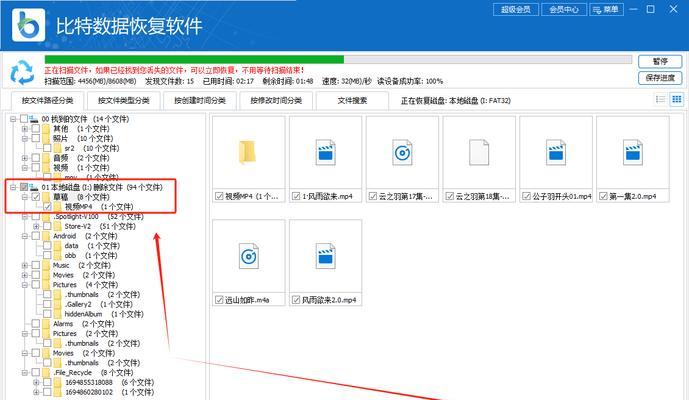Select the 1·风雨欲来.mp4 video file icon
This screenshot has width=689, height=400.
pos(325,152)
